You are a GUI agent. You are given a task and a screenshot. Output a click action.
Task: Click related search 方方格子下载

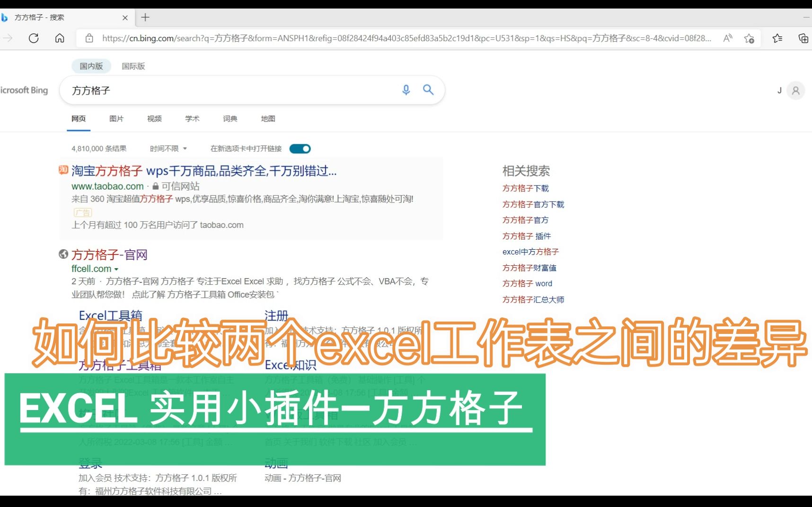pos(526,188)
